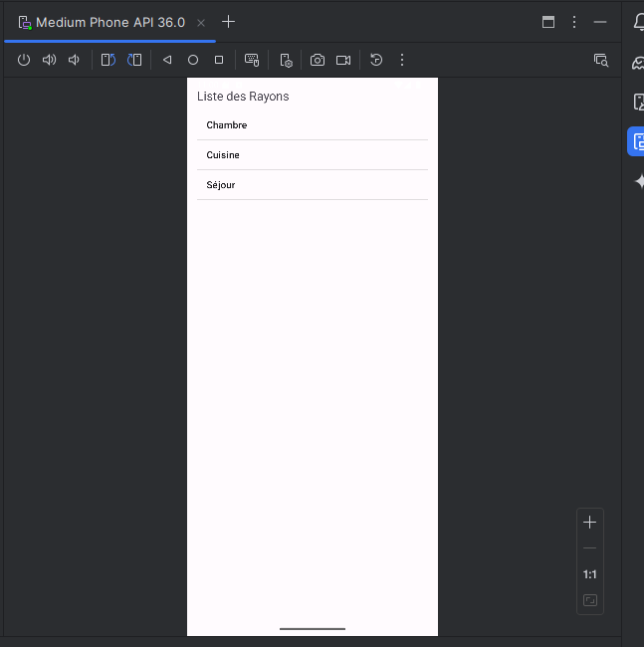Open the Layout Inspector toggle icon

601,61
